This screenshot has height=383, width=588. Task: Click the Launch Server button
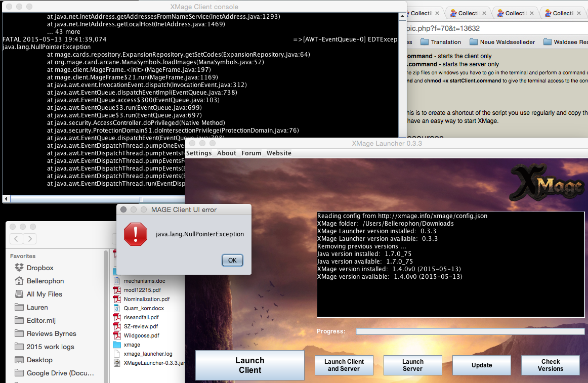point(412,365)
